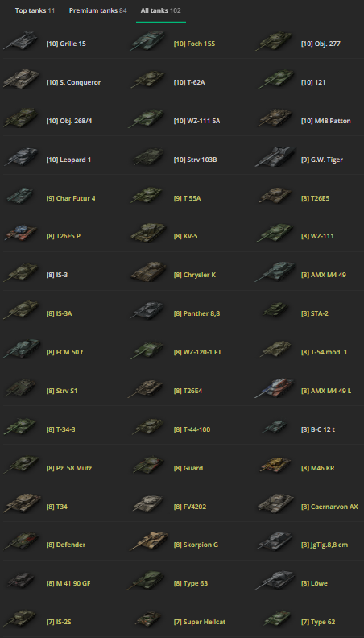The image size is (364, 638).
Task: Open the Obj. 268/4 tank link
Action: [66, 121]
